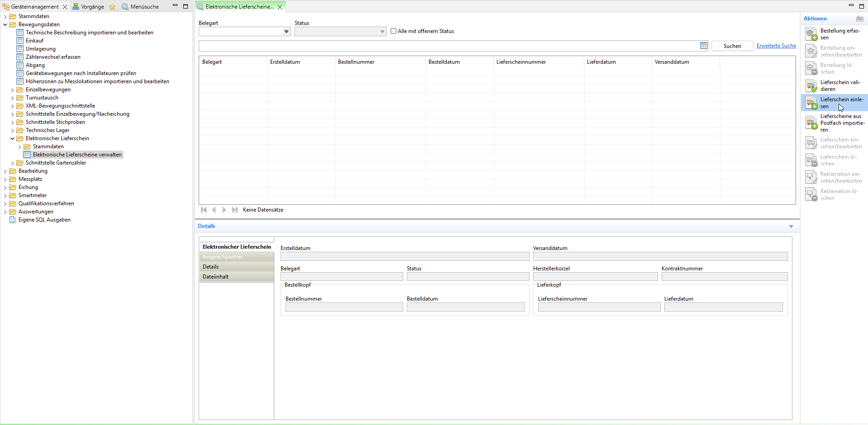Import Lieferscheine aus Postfach via icon

coord(811,123)
